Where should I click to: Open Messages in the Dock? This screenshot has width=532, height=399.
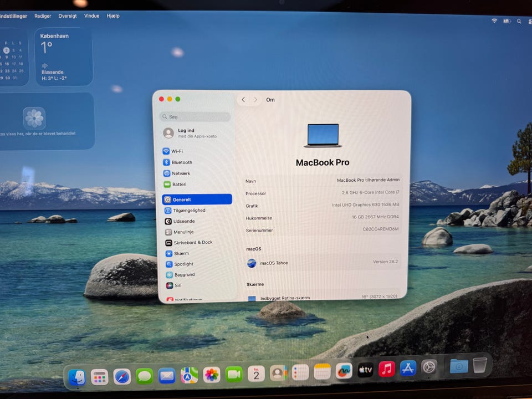point(144,376)
